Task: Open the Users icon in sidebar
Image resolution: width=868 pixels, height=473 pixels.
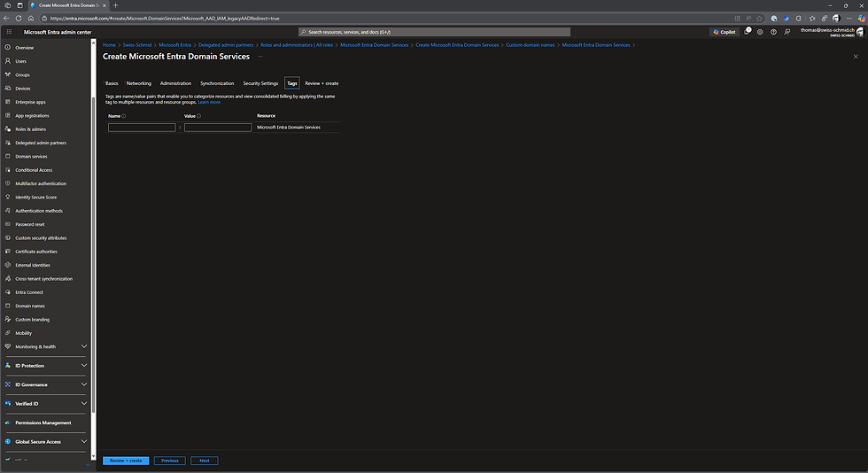Action: click(x=8, y=61)
